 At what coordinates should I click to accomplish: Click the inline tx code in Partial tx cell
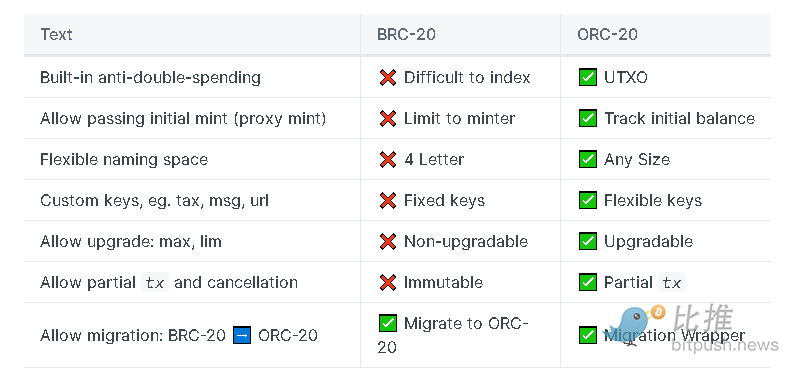(672, 283)
